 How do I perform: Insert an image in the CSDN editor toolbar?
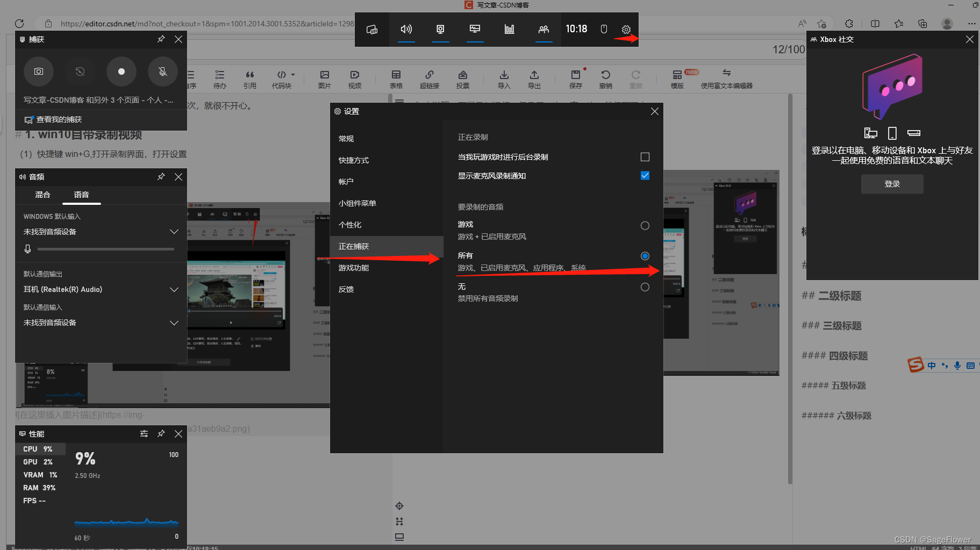324,79
